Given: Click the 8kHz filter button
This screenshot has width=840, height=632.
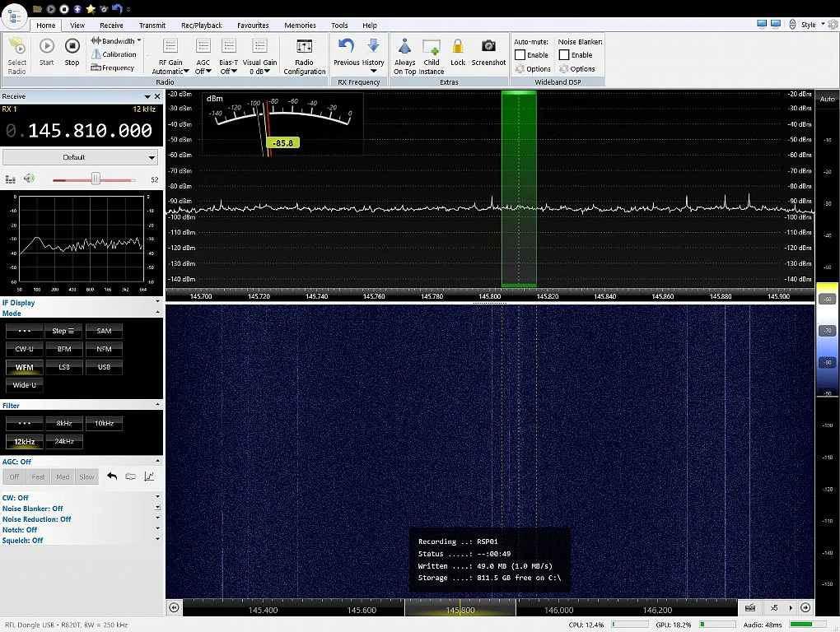Looking at the screenshot, I should [x=64, y=423].
